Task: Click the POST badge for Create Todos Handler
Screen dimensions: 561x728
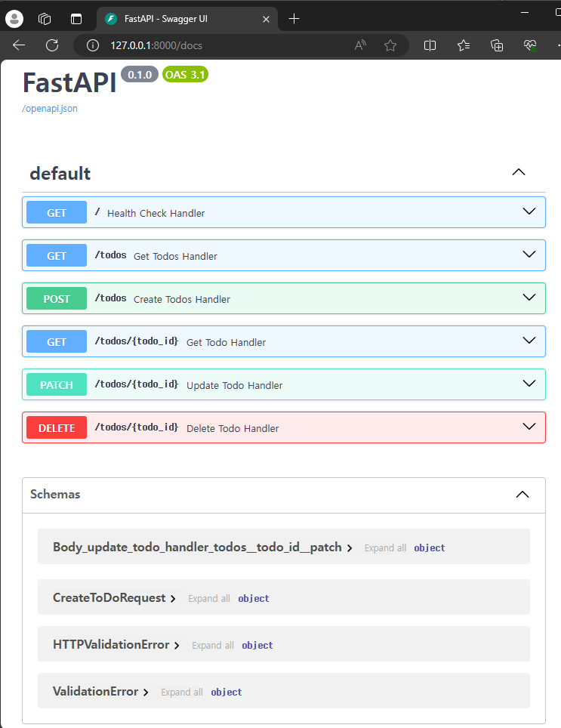Action: pos(57,298)
